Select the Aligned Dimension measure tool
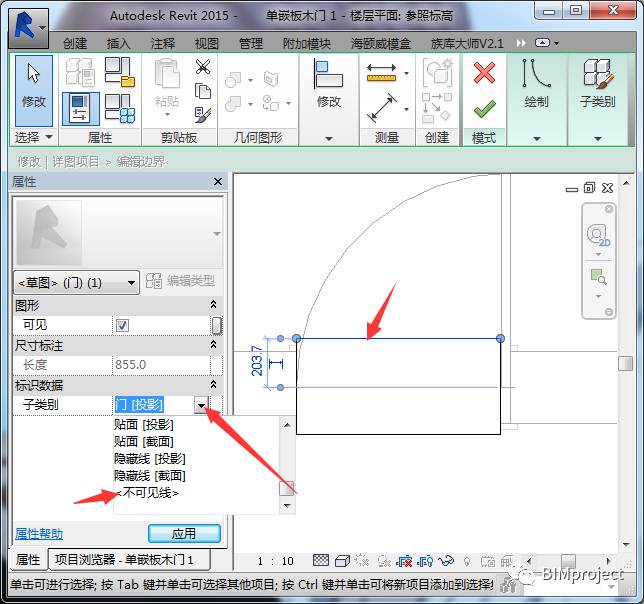This screenshot has height=604, width=644. click(381, 73)
